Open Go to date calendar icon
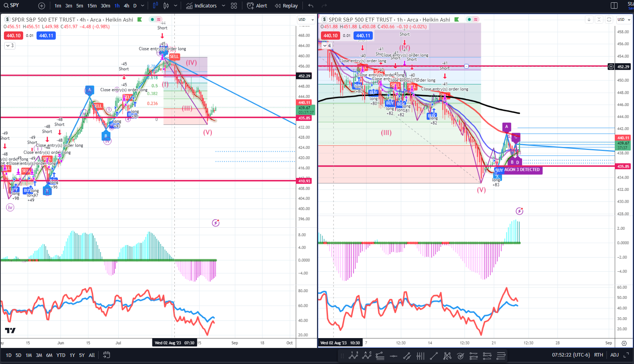 (106, 355)
